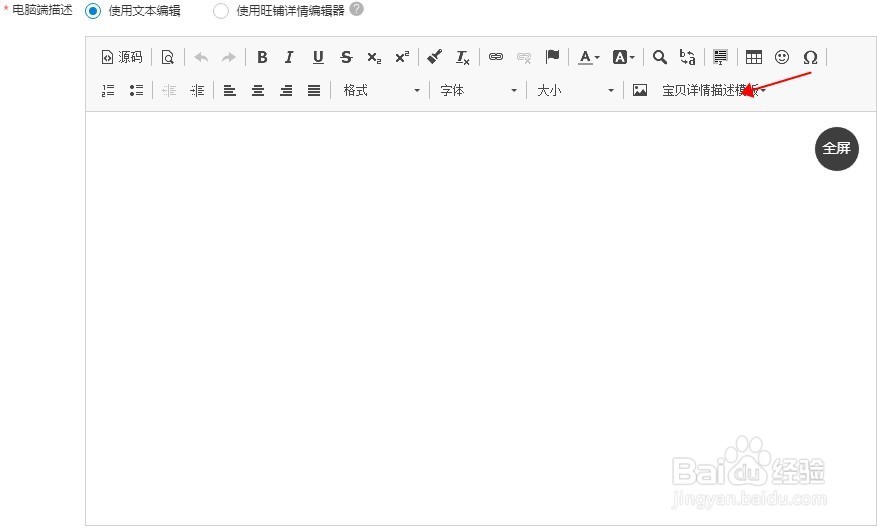Insert a bulleted list

click(136, 91)
